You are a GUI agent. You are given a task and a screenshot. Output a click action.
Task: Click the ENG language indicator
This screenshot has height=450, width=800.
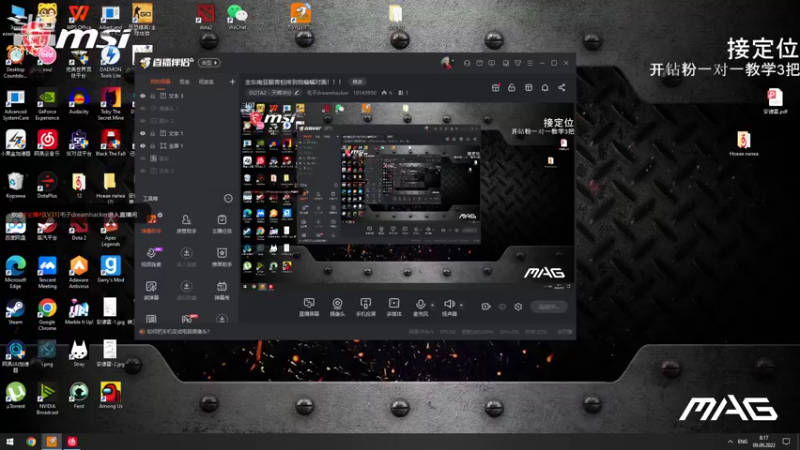742,442
